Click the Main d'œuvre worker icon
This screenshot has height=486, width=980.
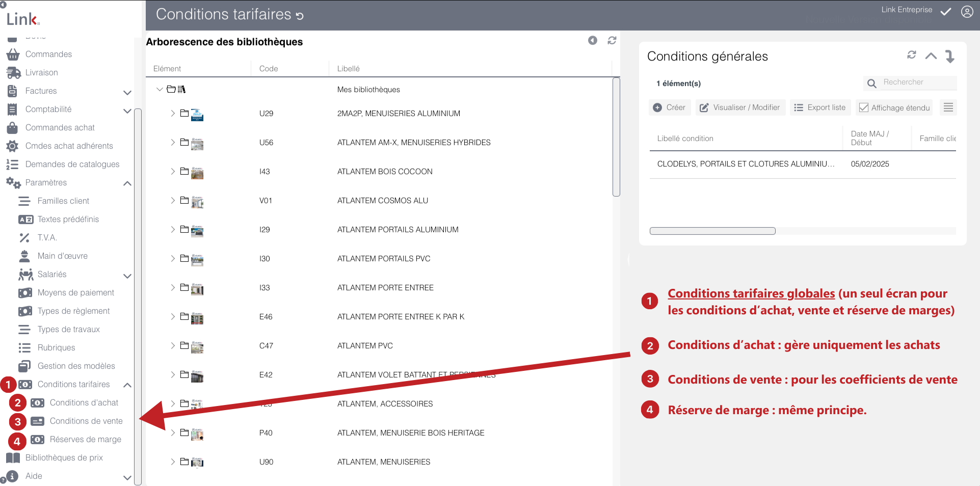(24, 256)
